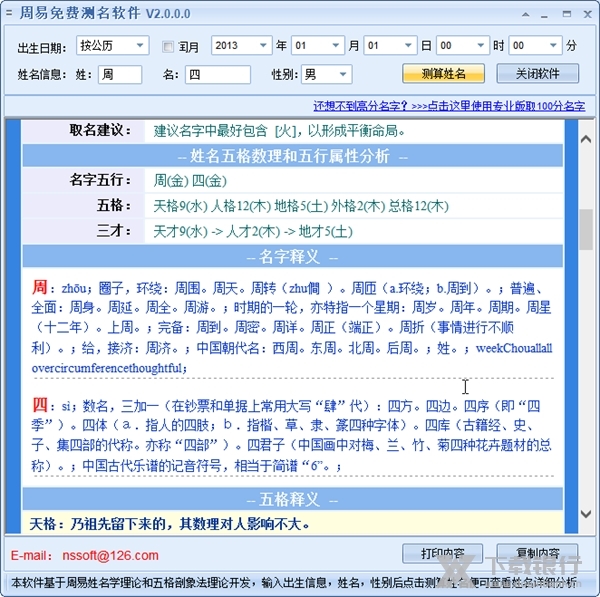Viewport: 600px width, 597px height.
Task: Click the 天格：乃祖先留下来的 description line
Action: (170, 524)
